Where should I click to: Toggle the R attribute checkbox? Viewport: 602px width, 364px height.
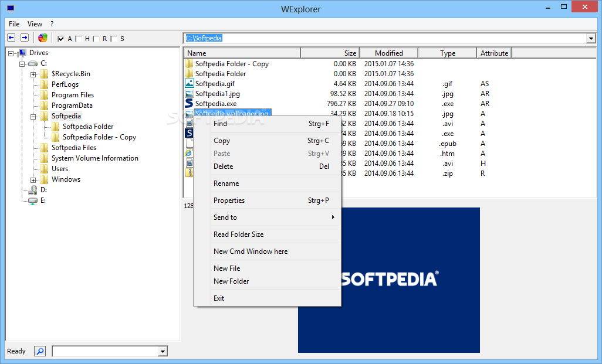pos(96,39)
